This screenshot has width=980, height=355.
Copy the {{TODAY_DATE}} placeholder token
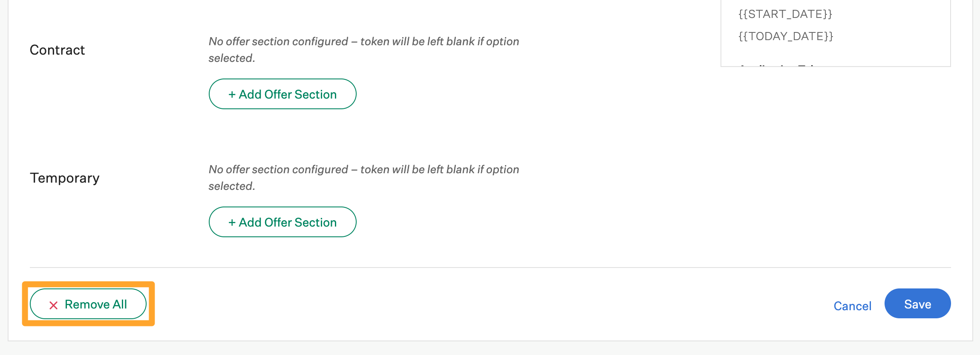[x=786, y=36]
